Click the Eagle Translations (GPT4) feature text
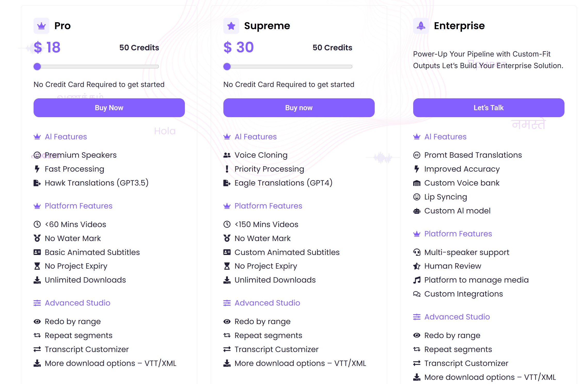Viewport: 588px width, 384px height. coord(284,183)
